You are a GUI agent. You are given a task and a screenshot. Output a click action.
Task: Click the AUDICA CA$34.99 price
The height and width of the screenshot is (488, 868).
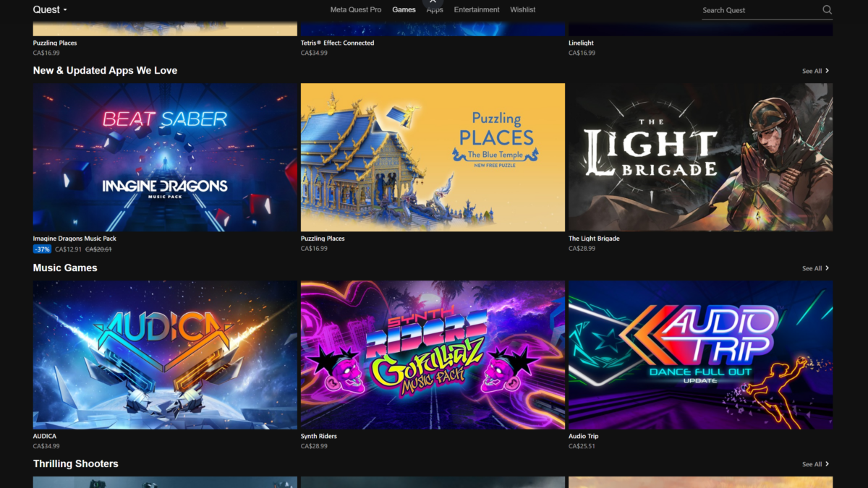pos(46,447)
